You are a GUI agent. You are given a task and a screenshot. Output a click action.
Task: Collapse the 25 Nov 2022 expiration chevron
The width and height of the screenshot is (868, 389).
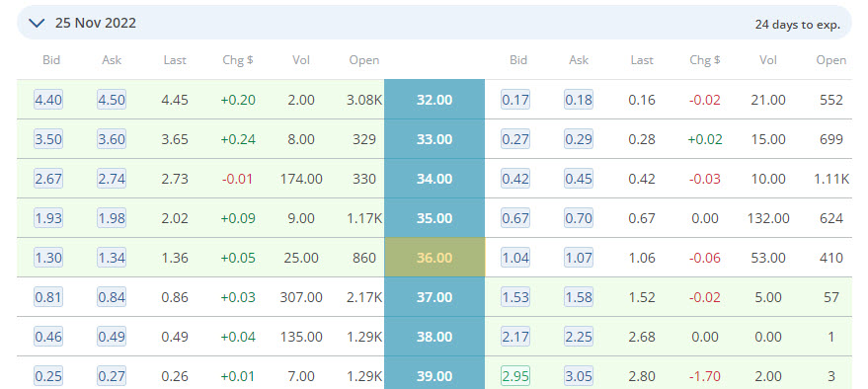coord(37,24)
